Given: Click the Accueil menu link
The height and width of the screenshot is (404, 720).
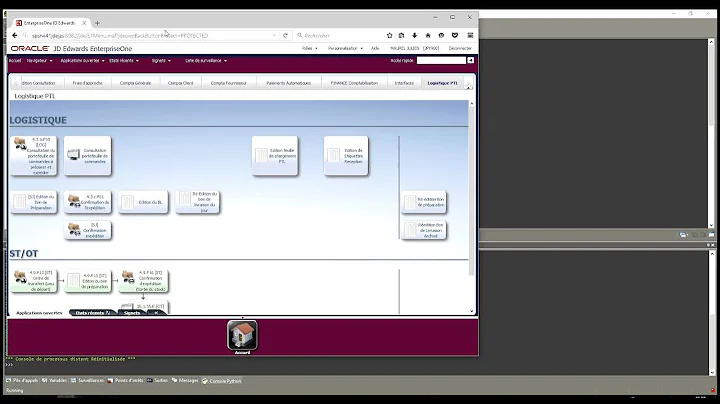Looking at the screenshot, I should point(15,61).
